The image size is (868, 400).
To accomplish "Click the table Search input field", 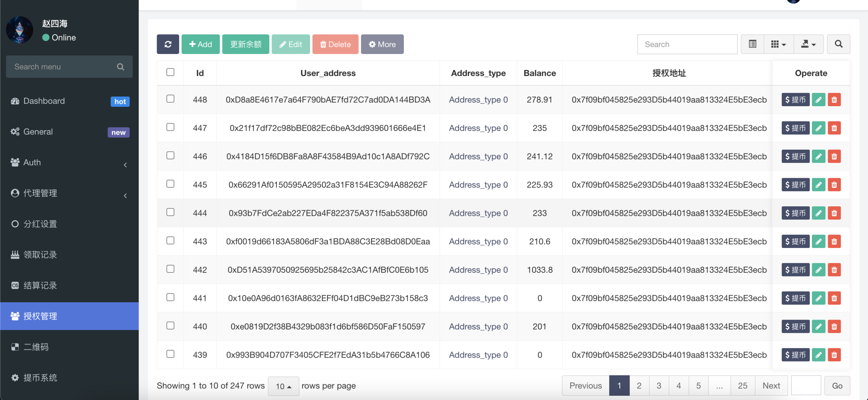I will pyautogui.click(x=687, y=44).
